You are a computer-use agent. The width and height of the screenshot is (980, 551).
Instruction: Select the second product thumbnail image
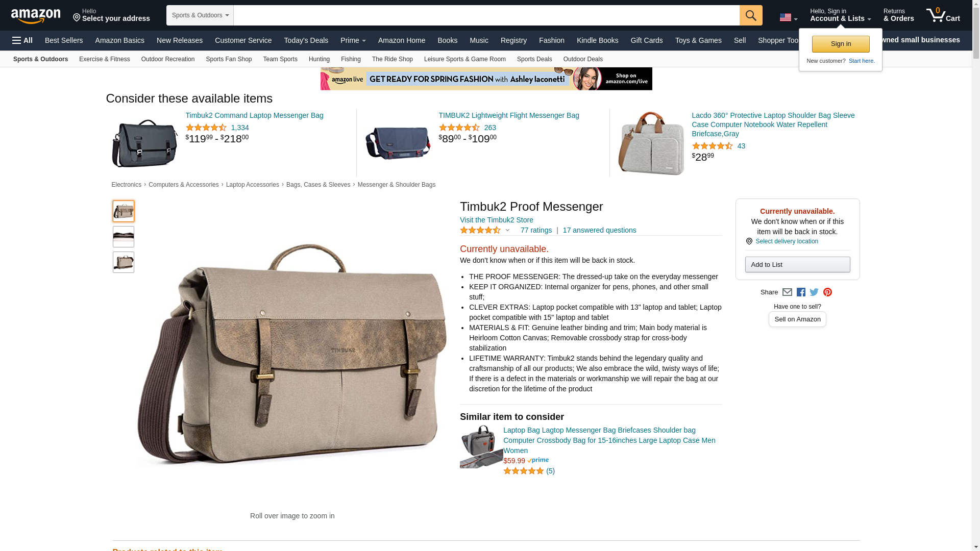(x=124, y=237)
